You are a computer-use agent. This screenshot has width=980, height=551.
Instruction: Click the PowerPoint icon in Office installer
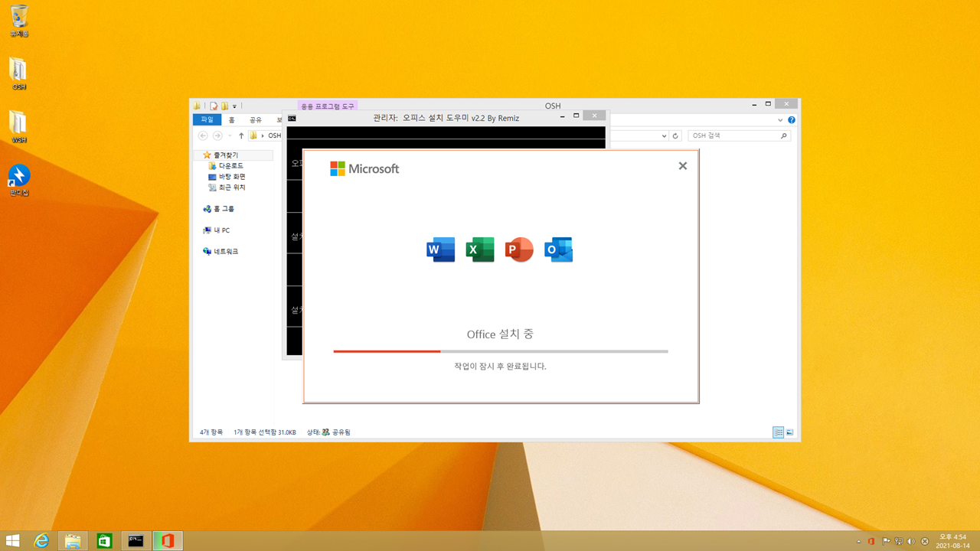click(519, 249)
